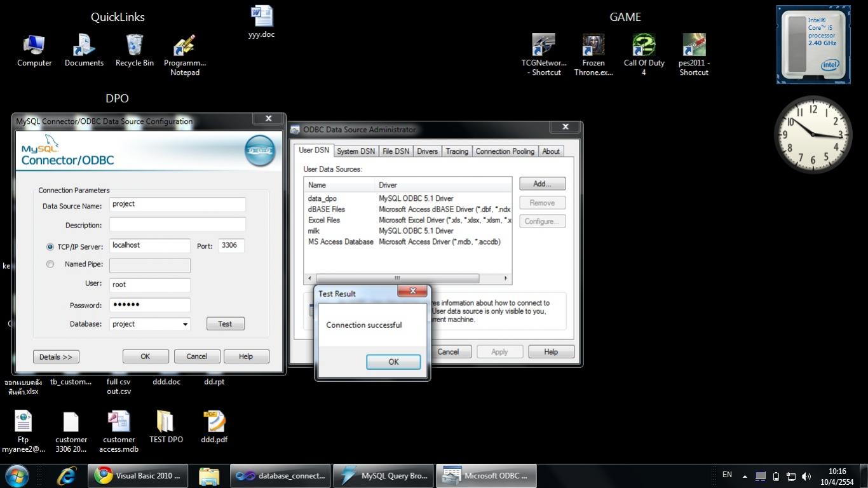Click Cancel in ODBC Administrator window
The height and width of the screenshot is (488, 868).
(449, 351)
